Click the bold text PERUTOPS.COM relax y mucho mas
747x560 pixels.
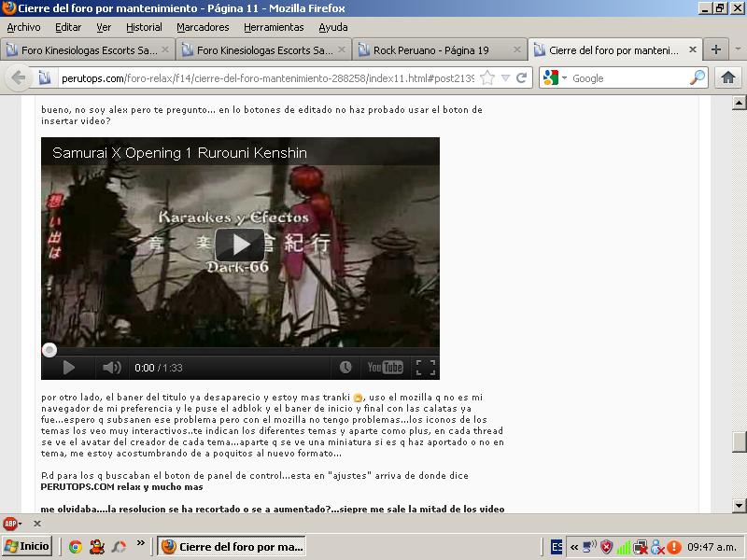tap(122, 486)
